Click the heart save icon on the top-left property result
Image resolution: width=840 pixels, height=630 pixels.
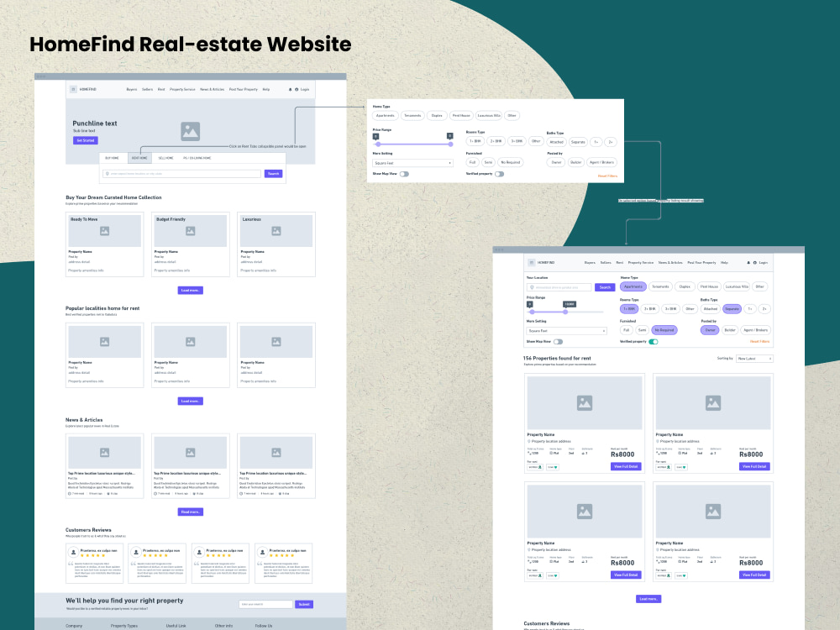click(x=555, y=467)
